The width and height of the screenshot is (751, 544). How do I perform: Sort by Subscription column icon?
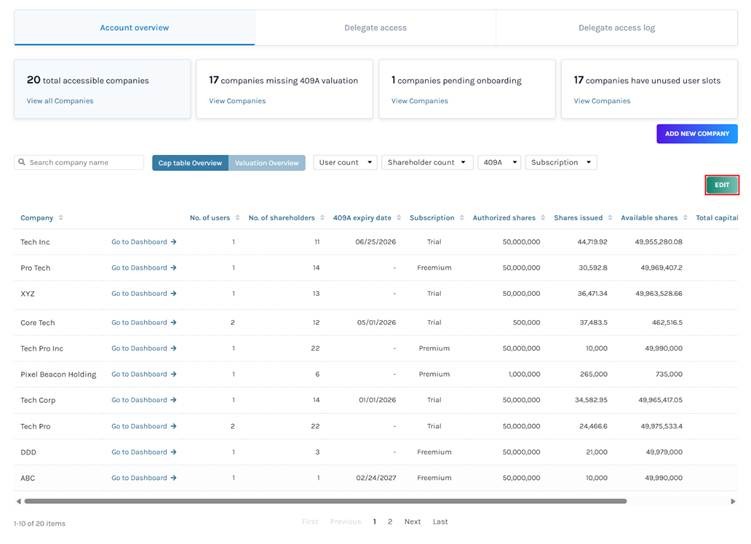[x=462, y=218]
